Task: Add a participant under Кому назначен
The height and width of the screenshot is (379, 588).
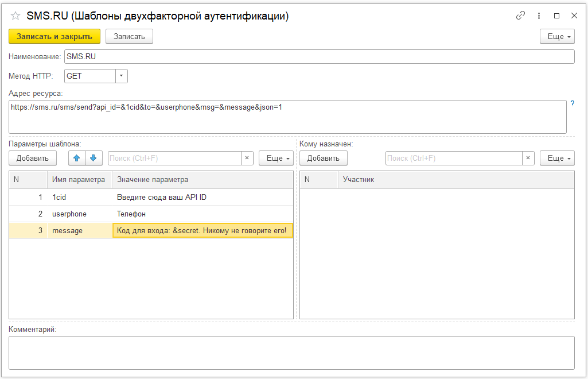Action: click(x=324, y=158)
